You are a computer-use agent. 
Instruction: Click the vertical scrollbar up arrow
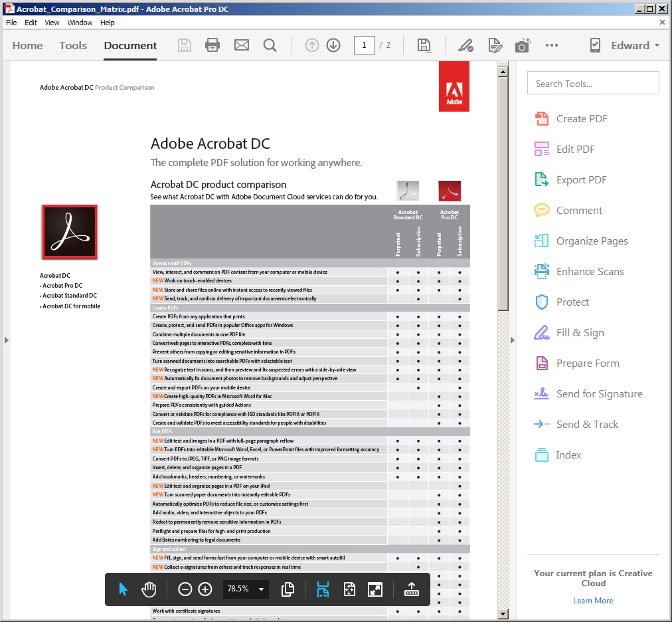pos(503,72)
